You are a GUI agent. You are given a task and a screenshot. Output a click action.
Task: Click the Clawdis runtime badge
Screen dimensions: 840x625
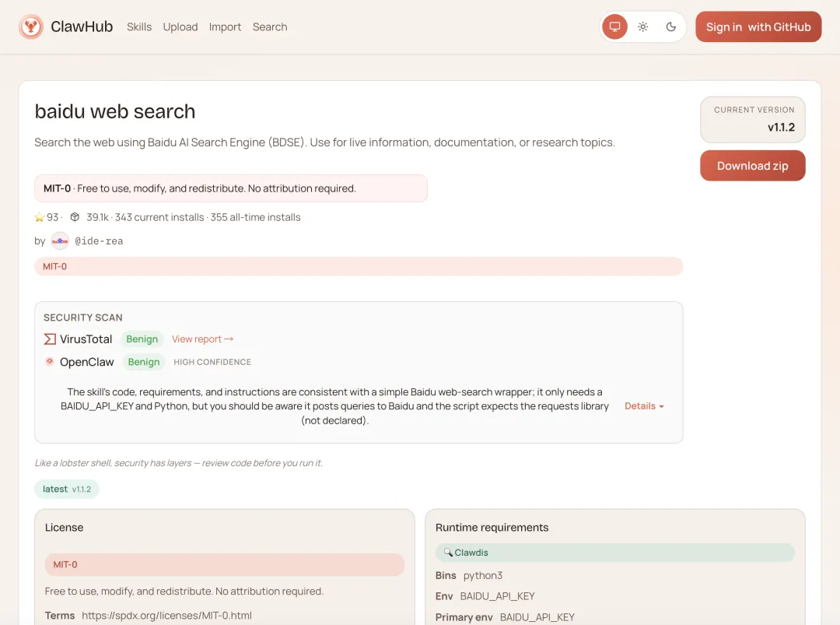615,553
